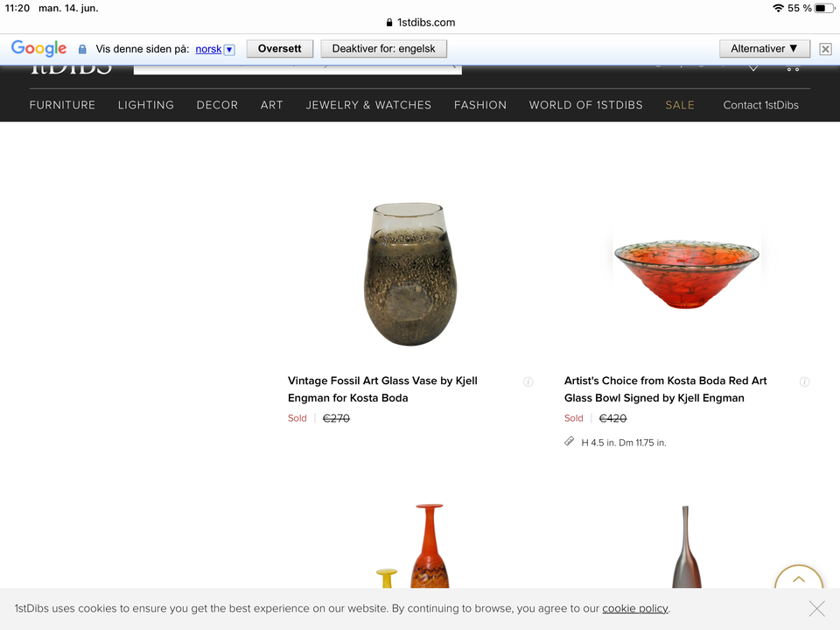Open Jewelry & Watches category
This screenshot has height=630, width=840.
click(368, 105)
